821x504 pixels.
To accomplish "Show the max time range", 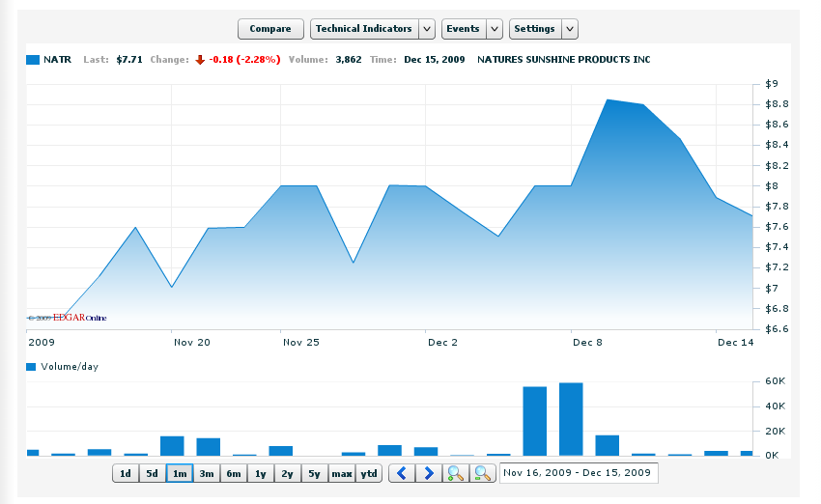I will [342, 474].
